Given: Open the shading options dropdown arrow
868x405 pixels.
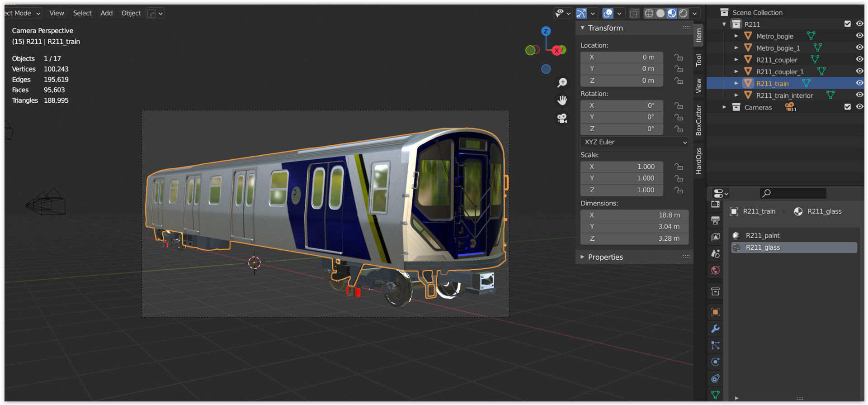Looking at the screenshot, I should (695, 14).
